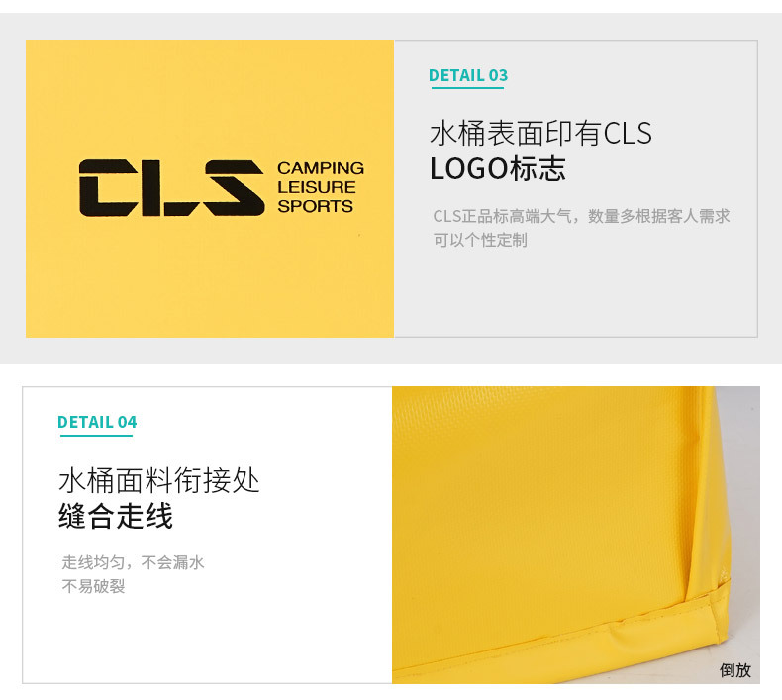Open the yellow bucket seam photo
Viewport: 782px width, 700px height.
[x=576, y=535]
